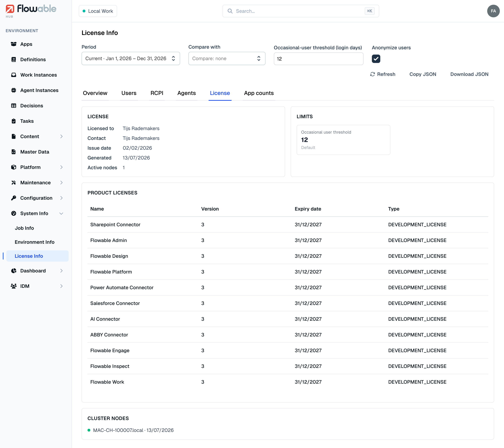This screenshot has width=504, height=448.
Task: Click the ⌘K shortcut badge
Action: [369, 11]
